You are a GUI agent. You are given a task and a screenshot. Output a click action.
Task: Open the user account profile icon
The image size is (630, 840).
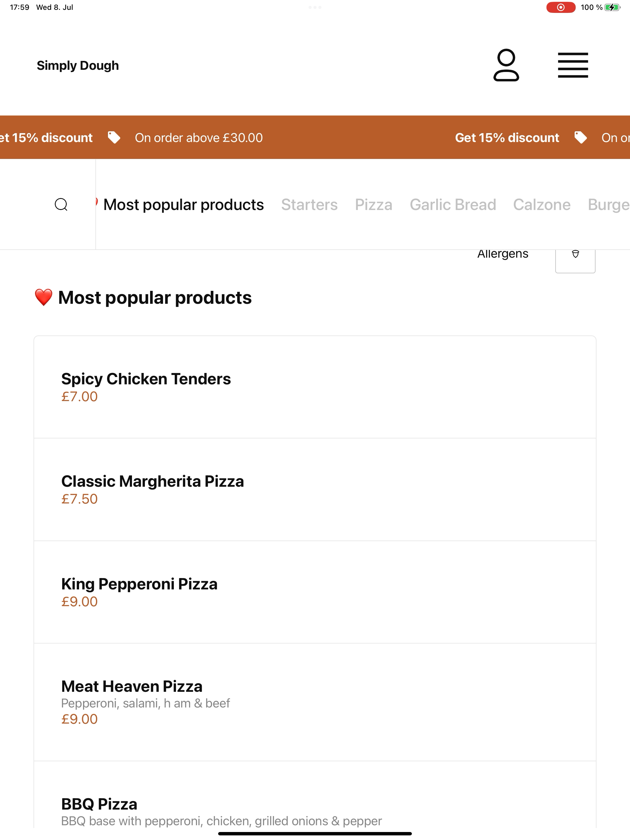coord(506,65)
